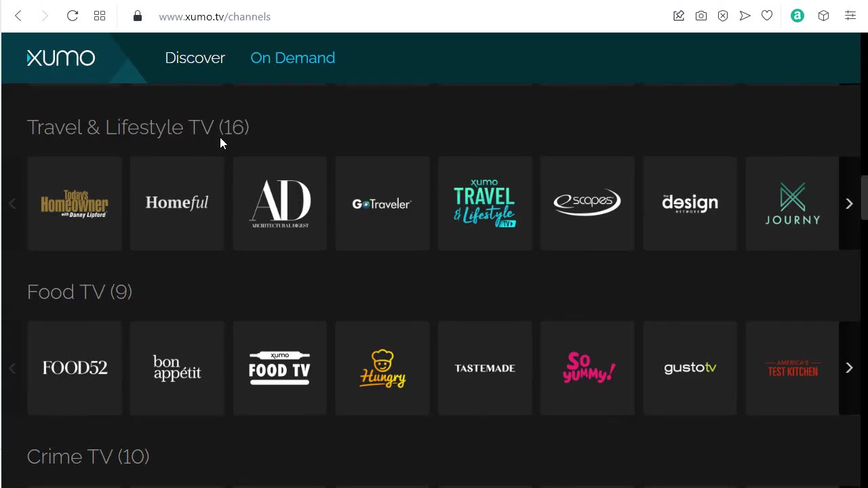Open the Tastemade channel tile
Screen dimensions: 868x488
(x=485, y=368)
